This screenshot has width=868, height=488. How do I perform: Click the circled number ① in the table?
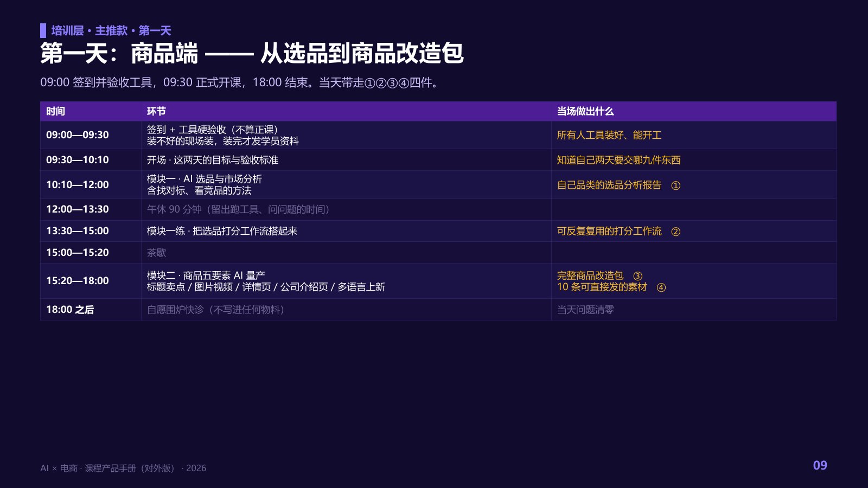click(x=675, y=185)
